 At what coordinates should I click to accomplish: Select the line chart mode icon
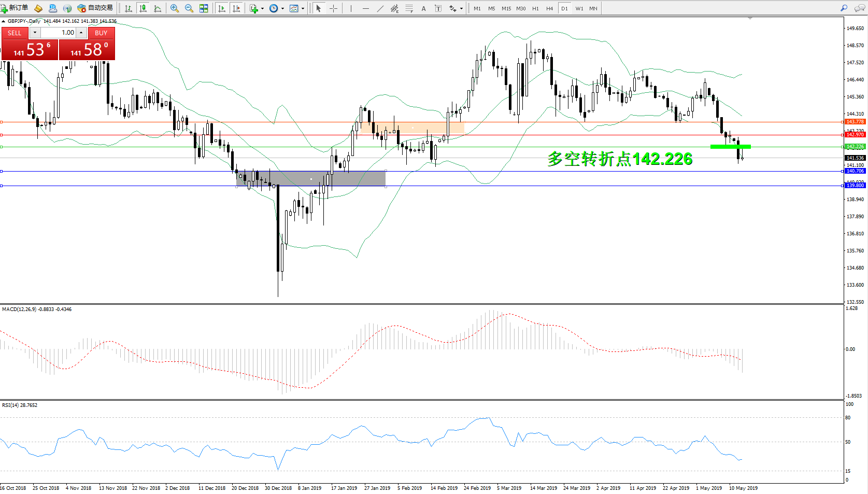(158, 8)
